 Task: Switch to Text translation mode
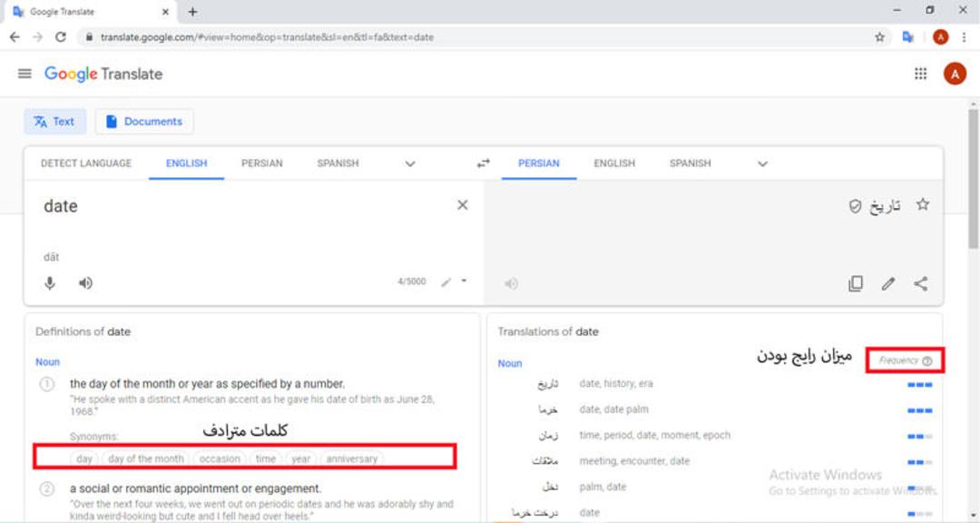pos(55,122)
